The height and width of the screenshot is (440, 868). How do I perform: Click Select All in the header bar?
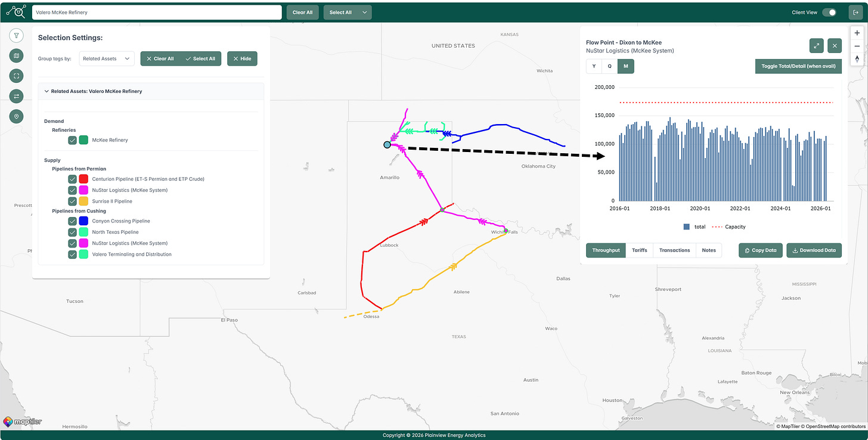tap(340, 12)
